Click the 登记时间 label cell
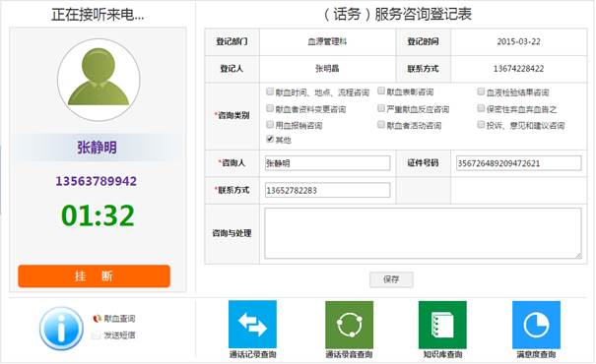This screenshot has width=596, height=364. click(x=423, y=41)
